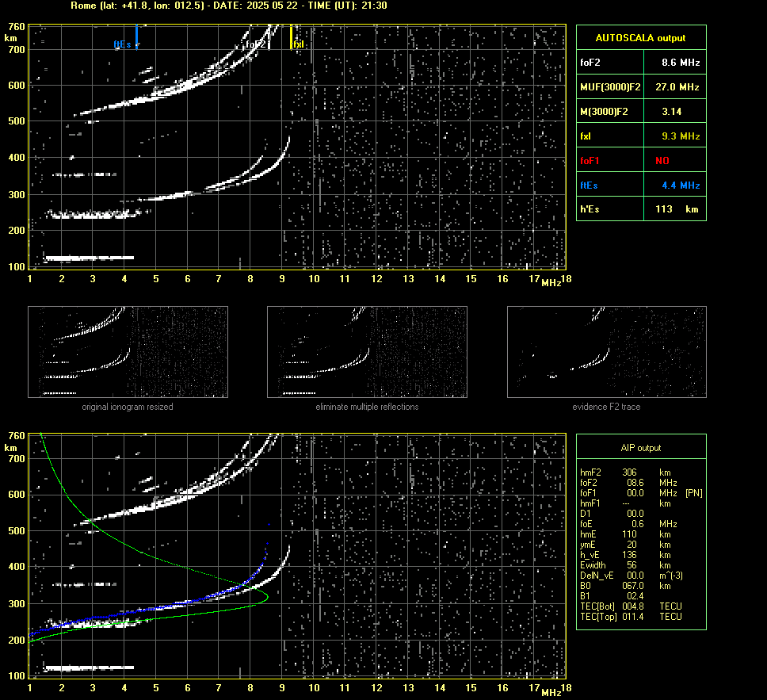Select the TEC[Top] 011.4 TECU entry

click(x=631, y=616)
